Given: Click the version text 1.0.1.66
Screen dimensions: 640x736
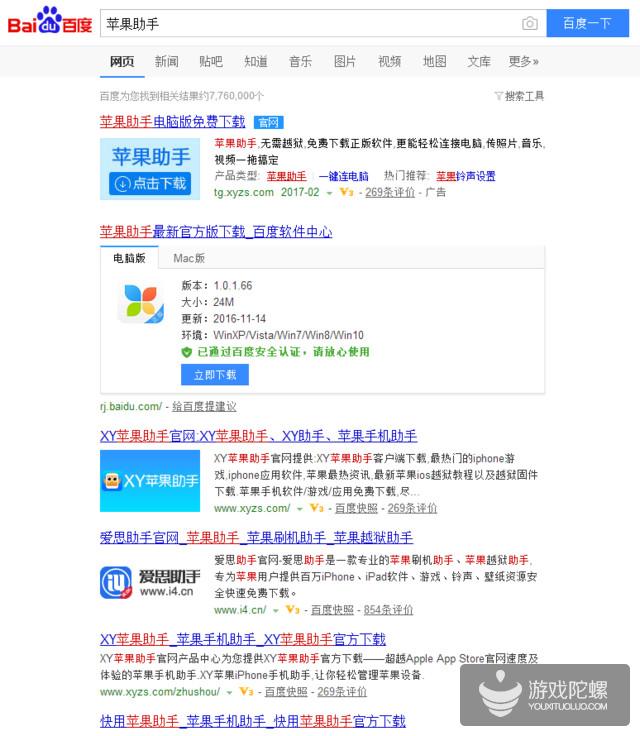Looking at the screenshot, I should (x=233, y=286).
